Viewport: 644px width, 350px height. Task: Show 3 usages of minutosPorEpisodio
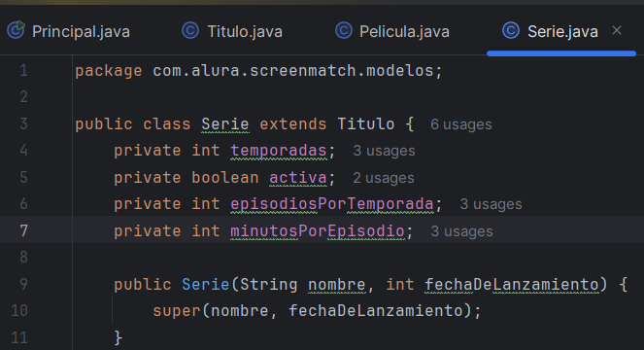tap(461, 231)
